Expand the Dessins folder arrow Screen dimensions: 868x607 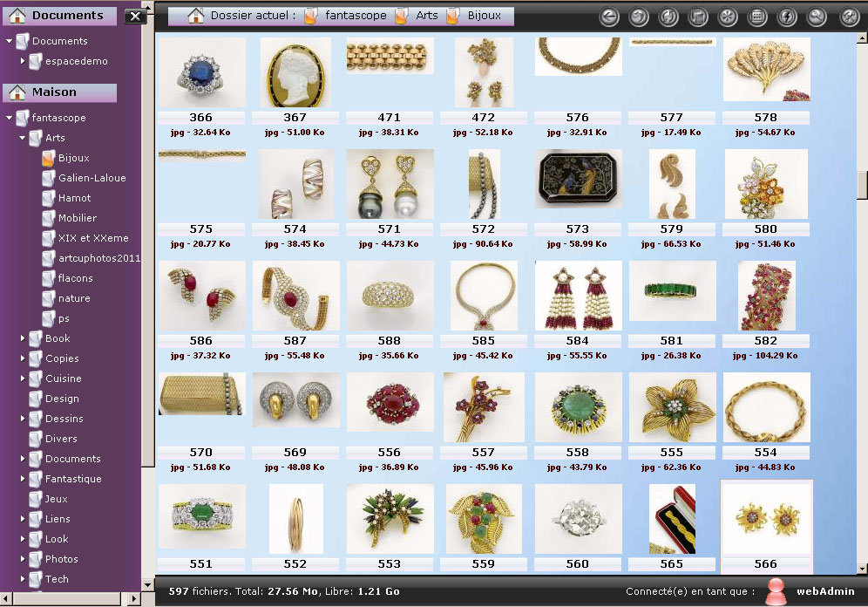(x=23, y=418)
